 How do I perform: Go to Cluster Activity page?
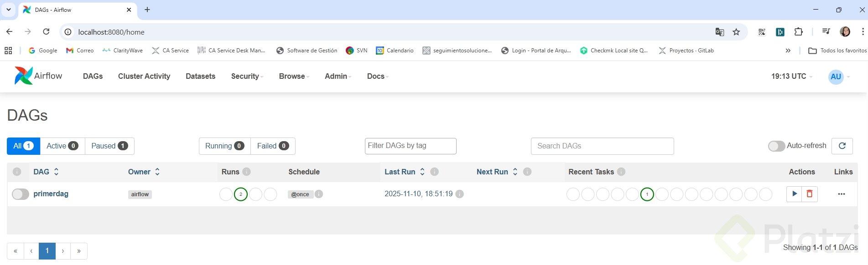(x=144, y=76)
